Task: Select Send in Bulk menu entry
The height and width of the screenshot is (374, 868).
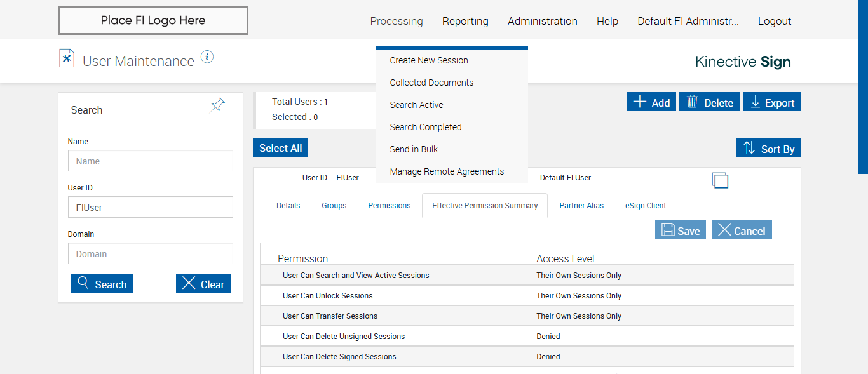Action: (414, 149)
